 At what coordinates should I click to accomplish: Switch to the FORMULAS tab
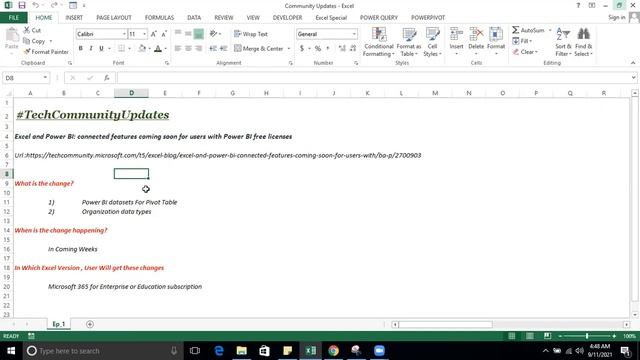coord(159,18)
